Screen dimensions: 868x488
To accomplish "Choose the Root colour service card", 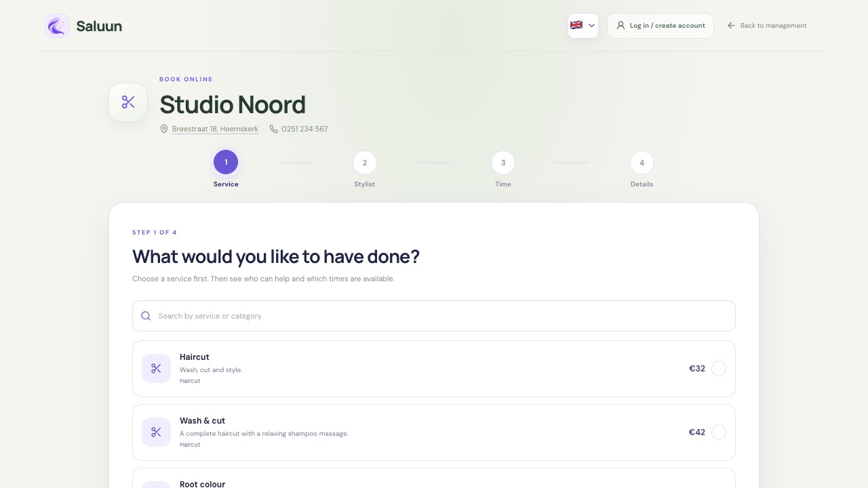I will point(434,479).
